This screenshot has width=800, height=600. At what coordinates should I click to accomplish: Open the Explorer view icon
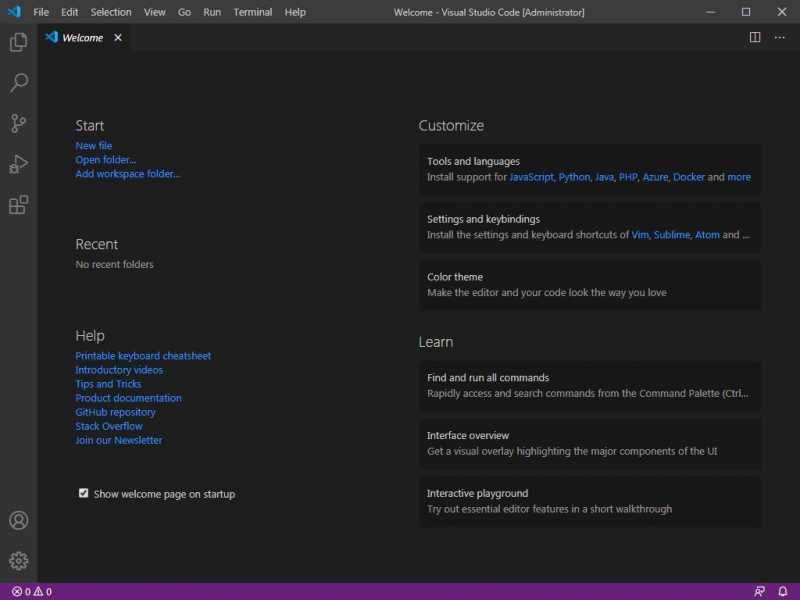point(18,44)
